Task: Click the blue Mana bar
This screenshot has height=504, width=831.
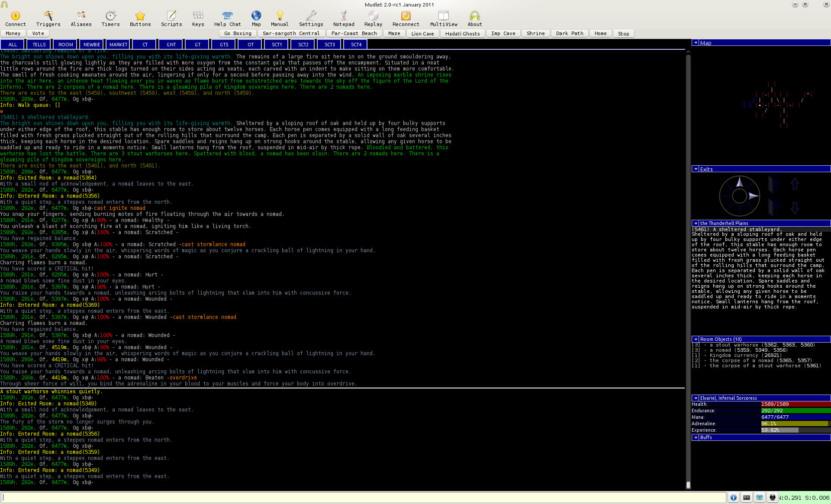Action: [x=796, y=417]
